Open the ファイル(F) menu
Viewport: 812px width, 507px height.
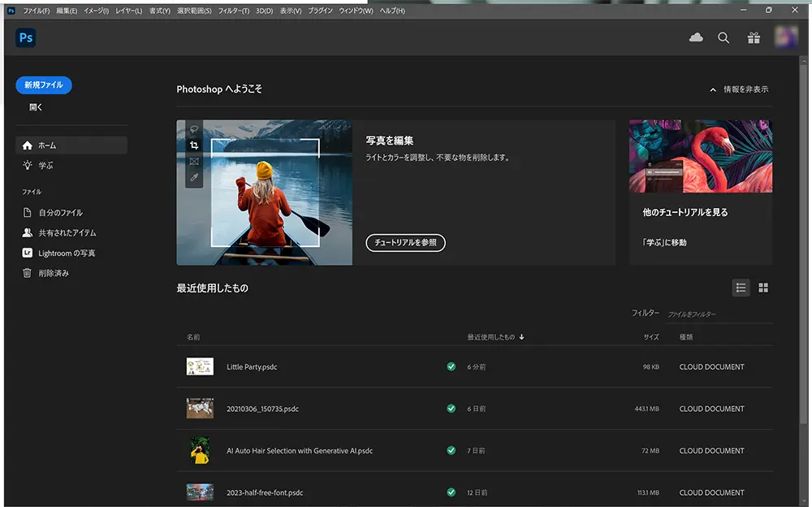(37, 11)
